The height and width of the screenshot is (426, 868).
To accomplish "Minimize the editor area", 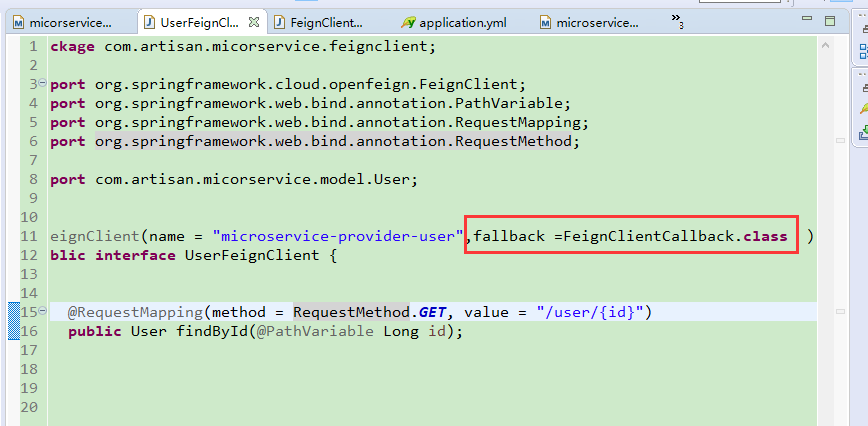I will [x=808, y=20].
